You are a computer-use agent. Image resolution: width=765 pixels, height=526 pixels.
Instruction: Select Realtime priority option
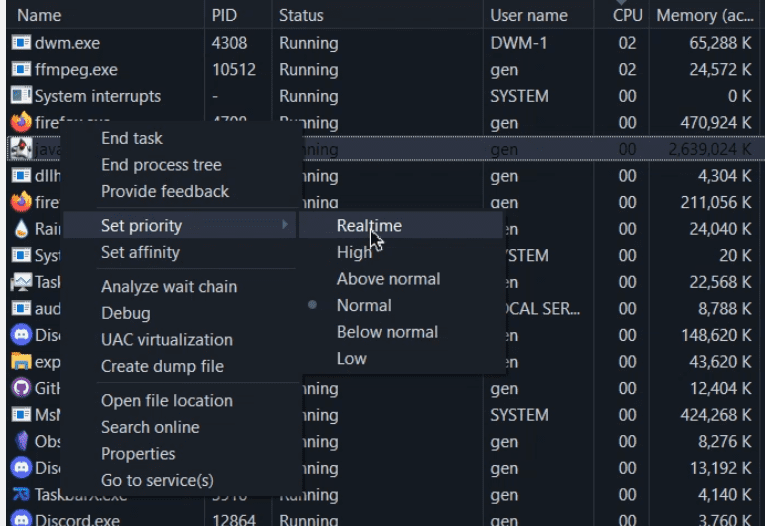coord(369,226)
